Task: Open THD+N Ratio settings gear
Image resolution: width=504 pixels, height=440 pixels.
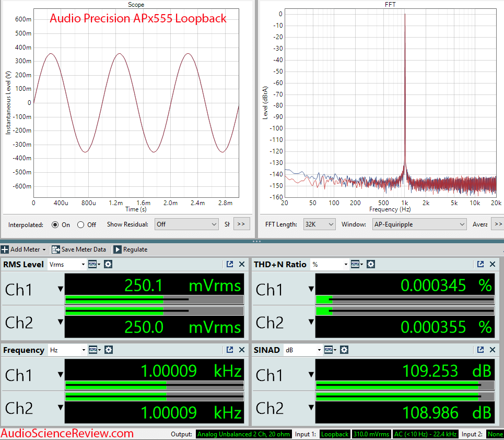Action: tap(371, 264)
